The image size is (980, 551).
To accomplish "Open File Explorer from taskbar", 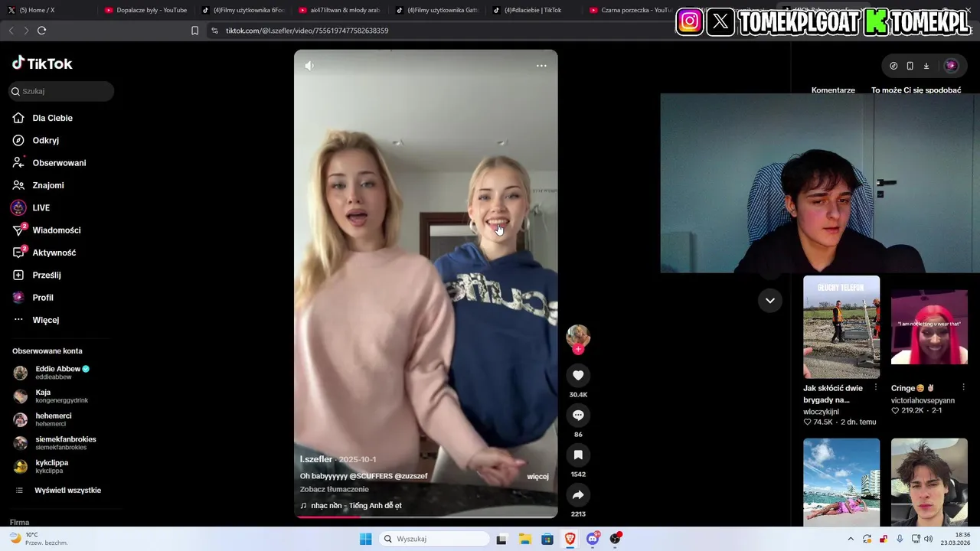I will tap(525, 539).
